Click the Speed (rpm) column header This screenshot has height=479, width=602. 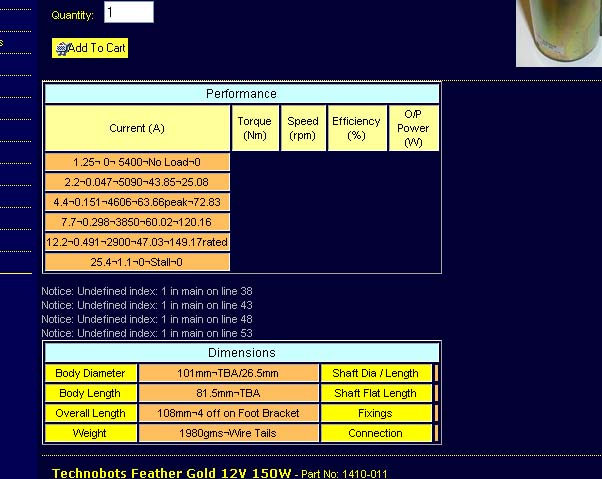click(x=302, y=128)
